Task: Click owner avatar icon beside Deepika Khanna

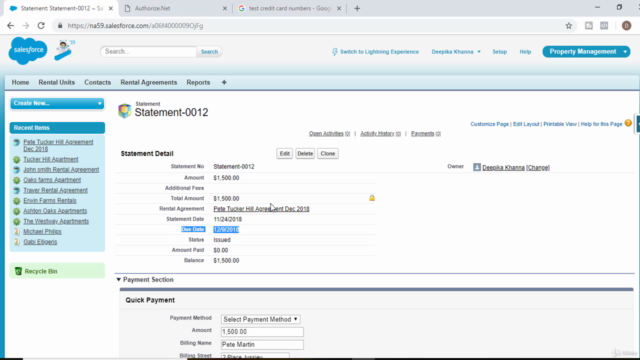Action: (x=477, y=167)
